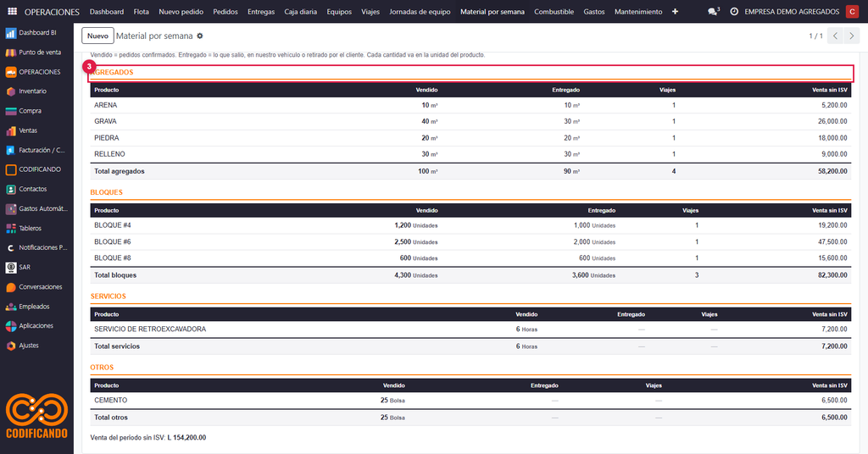Click the EMPRESA DEMO AGREGADOS company name
Image resolution: width=868 pixels, height=454 pixels.
(792, 12)
